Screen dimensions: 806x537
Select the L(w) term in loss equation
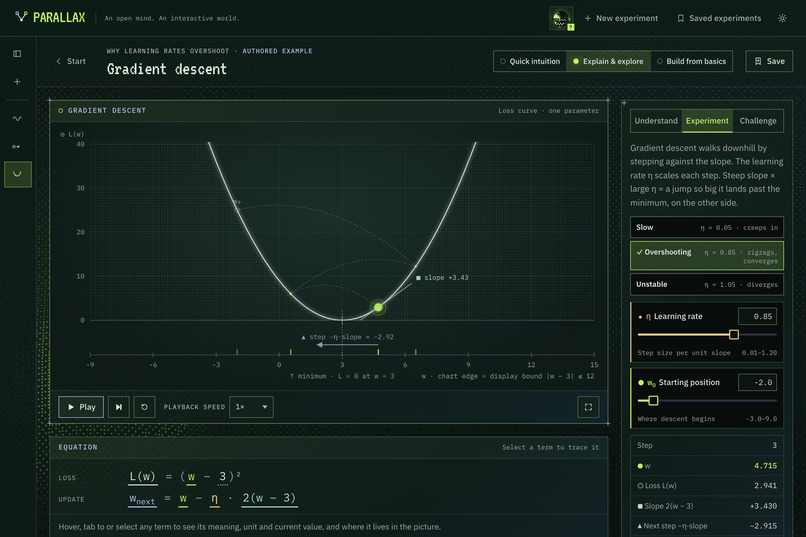142,477
